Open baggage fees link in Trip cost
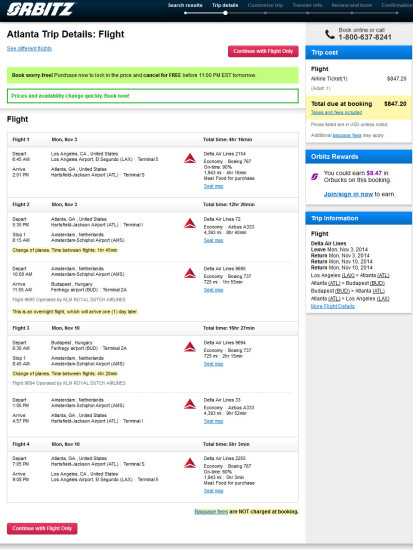 (347, 135)
